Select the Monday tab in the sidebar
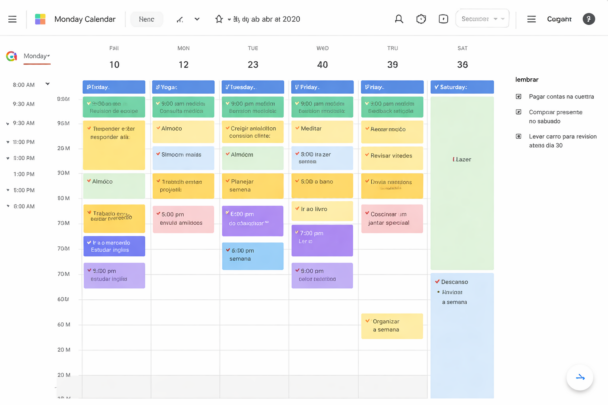Screen dimensions: 608x405 [36, 57]
